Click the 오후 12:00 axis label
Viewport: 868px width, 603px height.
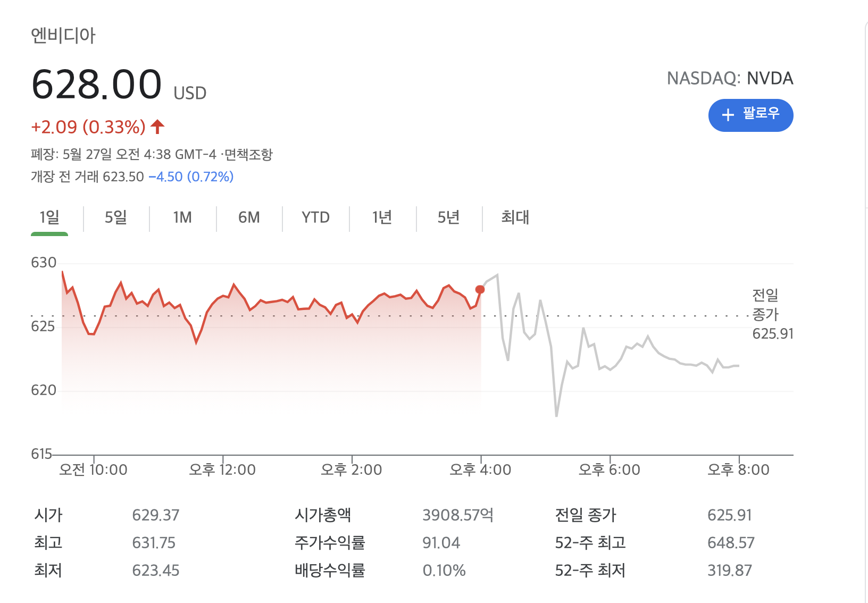(x=222, y=470)
